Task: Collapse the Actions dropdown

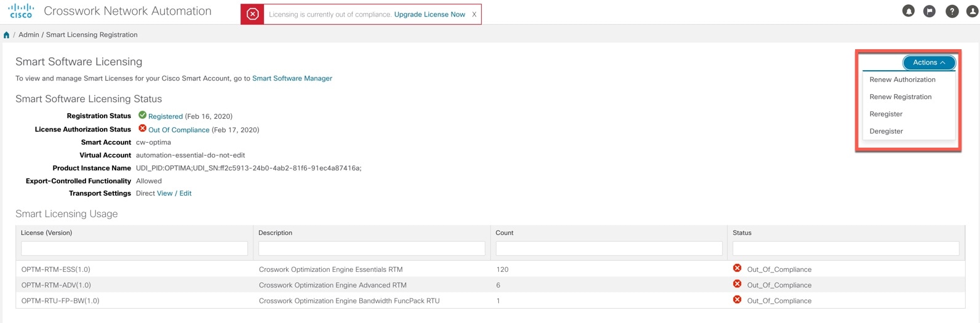Action: [929, 62]
